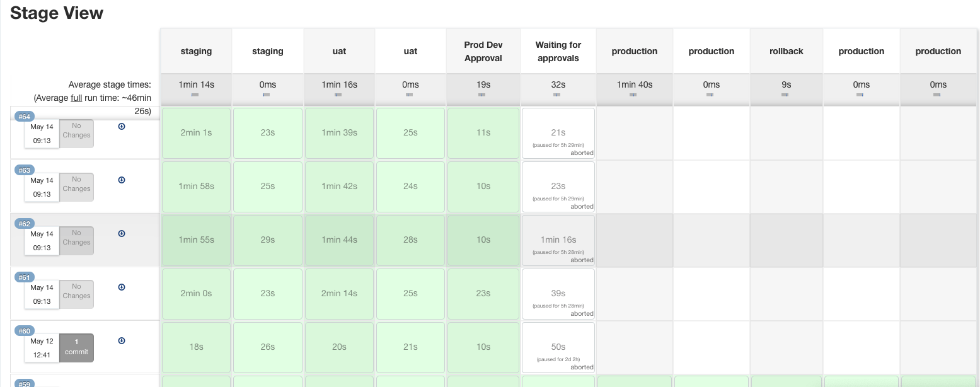The width and height of the screenshot is (980, 387).
Task: Select the #60 build number badge
Action: pos(25,331)
